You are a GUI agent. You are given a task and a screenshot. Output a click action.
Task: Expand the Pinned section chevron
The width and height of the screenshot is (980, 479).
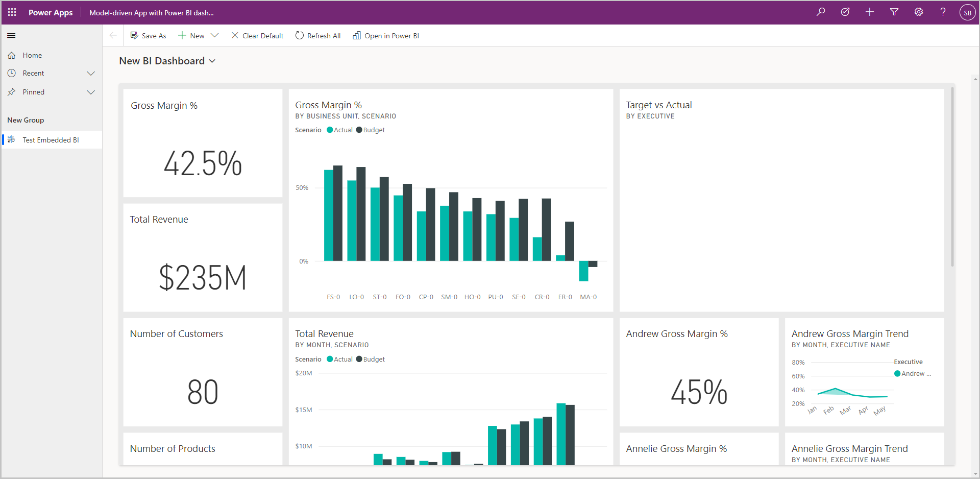pyautogui.click(x=91, y=92)
